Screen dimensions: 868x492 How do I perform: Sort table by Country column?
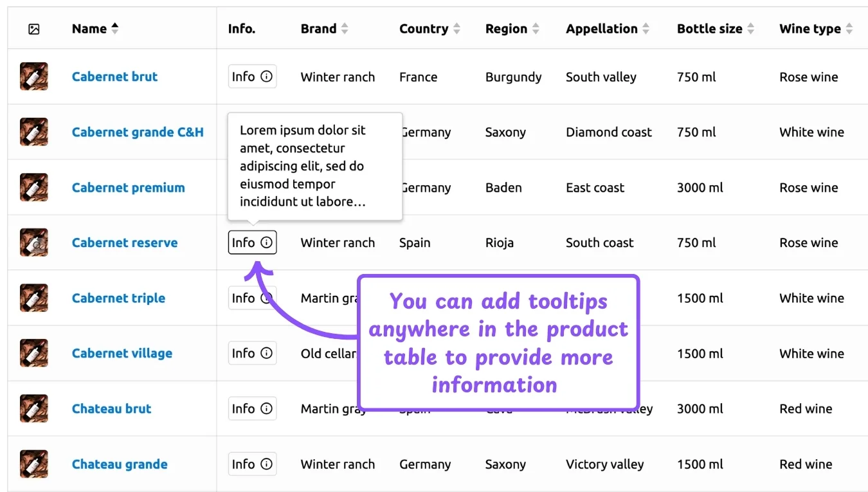(x=429, y=29)
